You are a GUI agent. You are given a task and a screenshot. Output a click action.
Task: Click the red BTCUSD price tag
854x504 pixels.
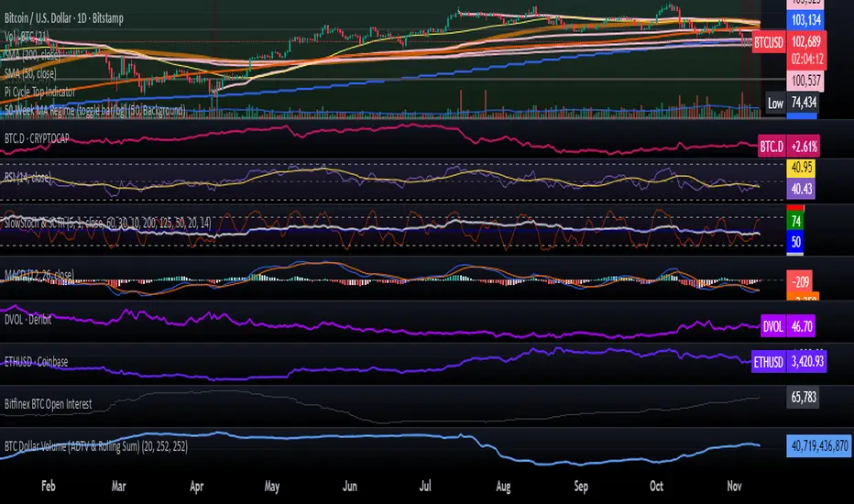(x=767, y=42)
